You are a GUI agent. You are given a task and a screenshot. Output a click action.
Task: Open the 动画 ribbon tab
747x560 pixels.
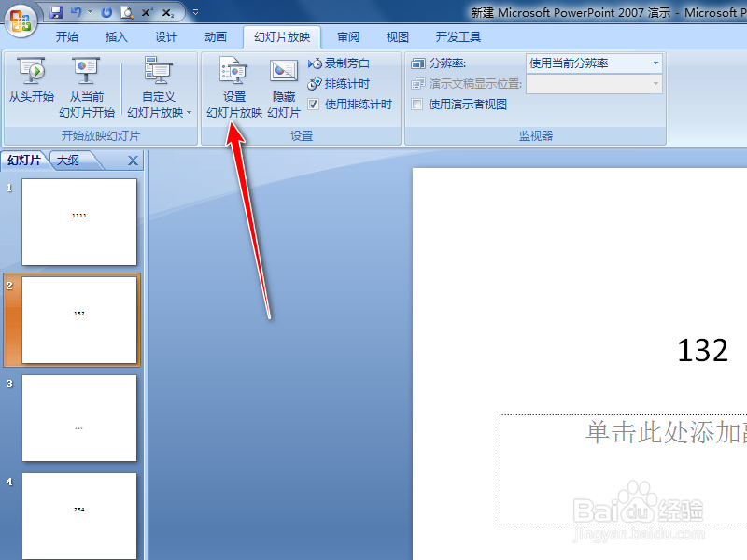click(x=216, y=37)
